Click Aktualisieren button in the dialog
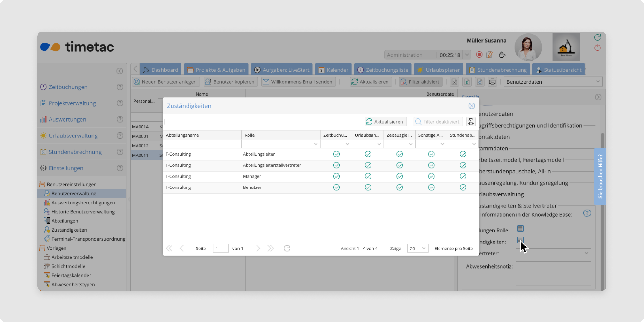 pyautogui.click(x=385, y=122)
